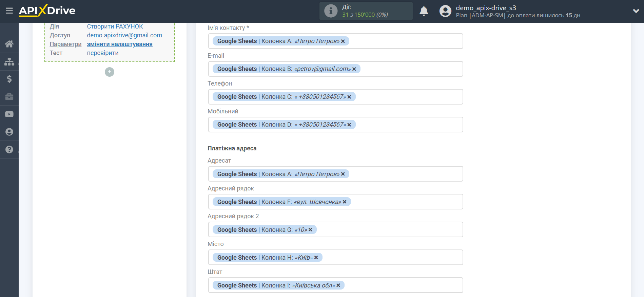
Task: Remove «Петро Петров» tag from Адресат
Action: (343, 174)
